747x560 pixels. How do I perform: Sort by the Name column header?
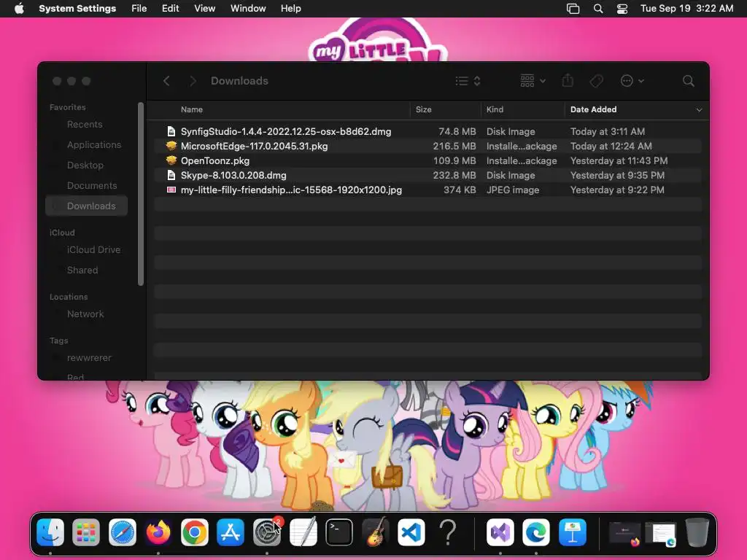click(192, 109)
